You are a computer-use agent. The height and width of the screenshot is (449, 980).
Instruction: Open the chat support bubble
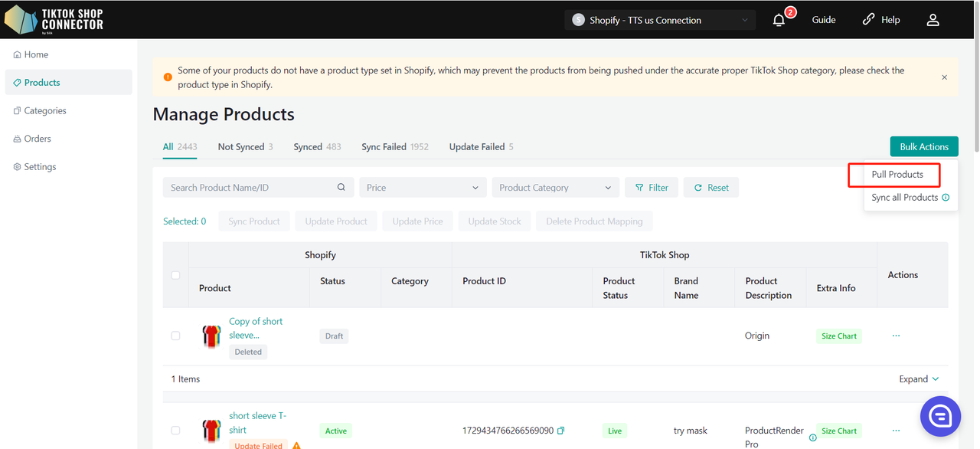click(x=940, y=416)
